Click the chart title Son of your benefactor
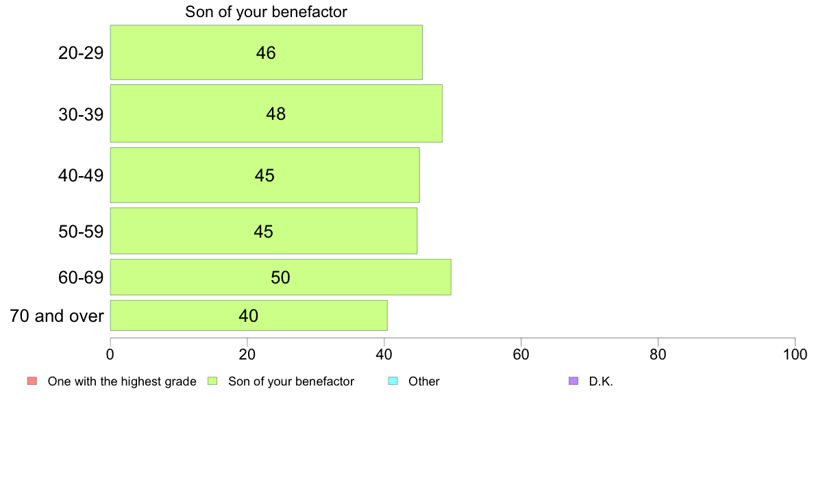The width and height of the screenshot is (814, 504). [267, 12]
